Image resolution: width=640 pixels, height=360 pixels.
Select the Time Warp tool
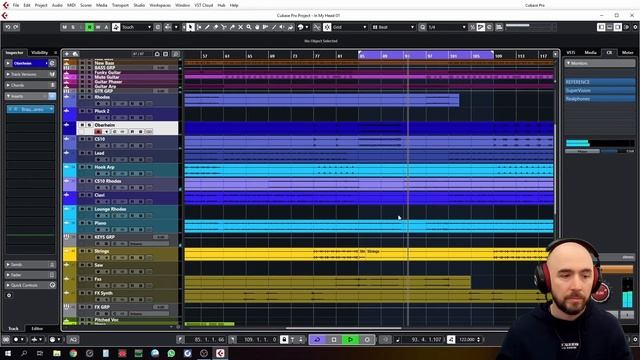(265, 27)
